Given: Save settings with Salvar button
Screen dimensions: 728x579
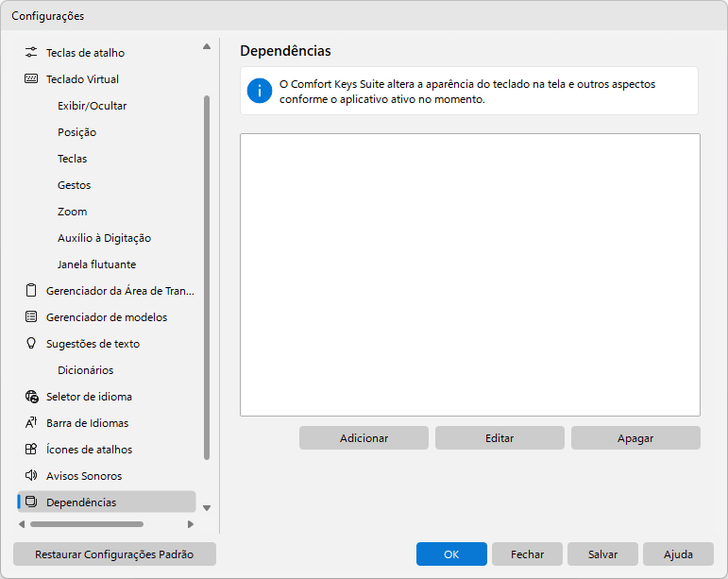Looking at the screenshot, I should click(x=602, y=553).
